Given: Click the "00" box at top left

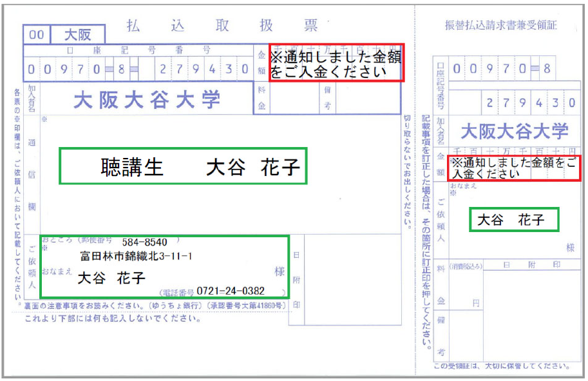Looking at the screenshot, I should 36,34.
